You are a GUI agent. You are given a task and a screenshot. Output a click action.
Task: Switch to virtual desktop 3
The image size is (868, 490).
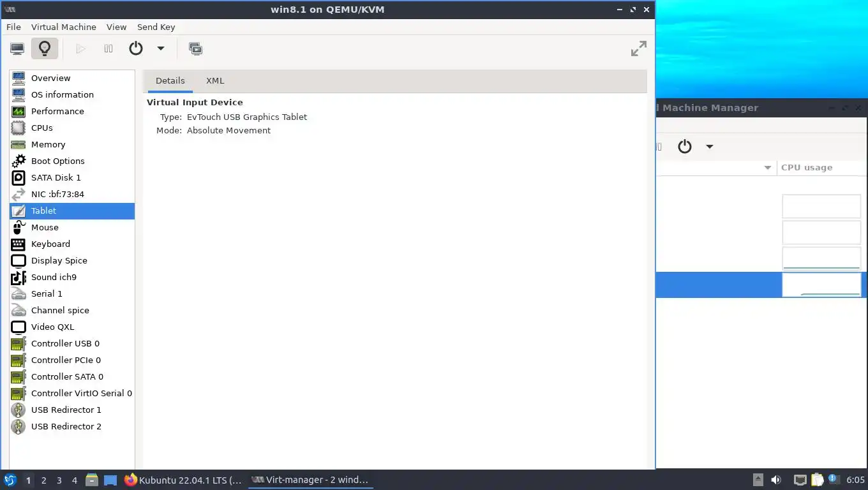tap(59, 480)
